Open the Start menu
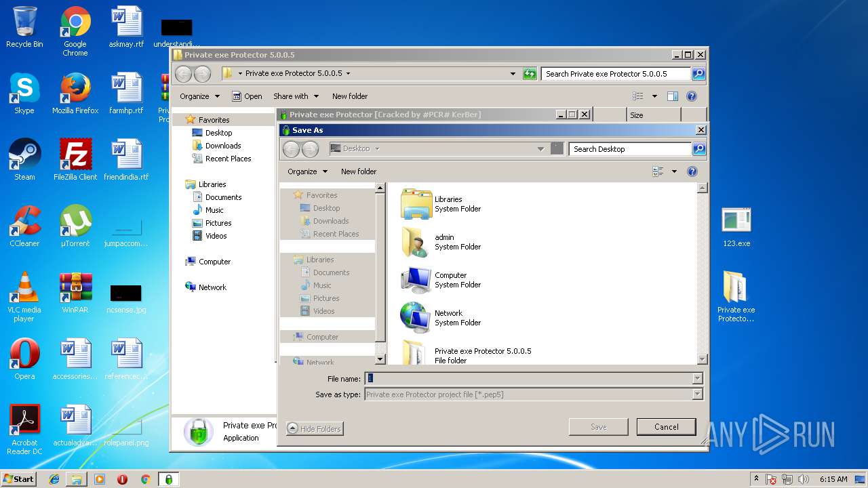Screen dimensions: 868x488 18,479
